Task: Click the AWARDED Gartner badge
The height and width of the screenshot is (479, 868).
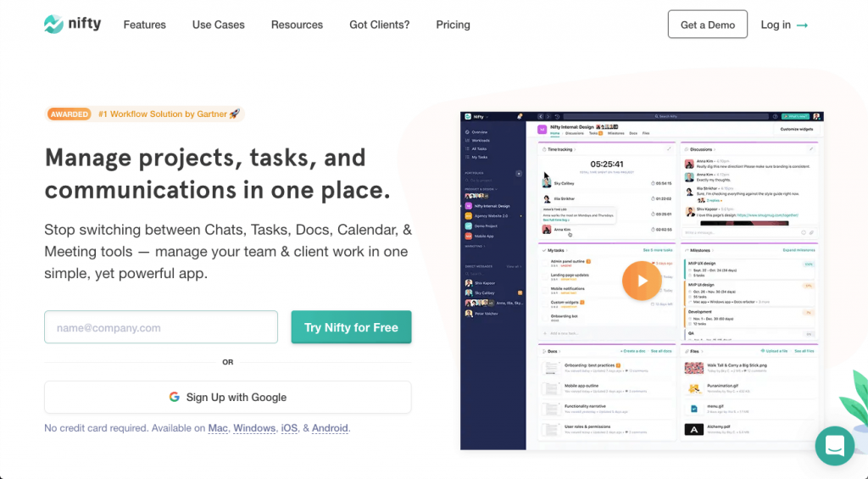Action: pos(145,114)
